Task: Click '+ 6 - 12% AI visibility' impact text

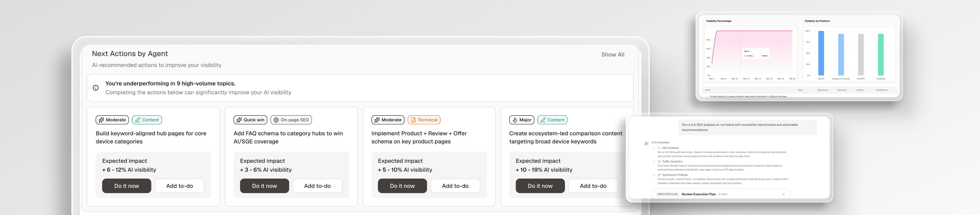Action: tap(129, 170)
